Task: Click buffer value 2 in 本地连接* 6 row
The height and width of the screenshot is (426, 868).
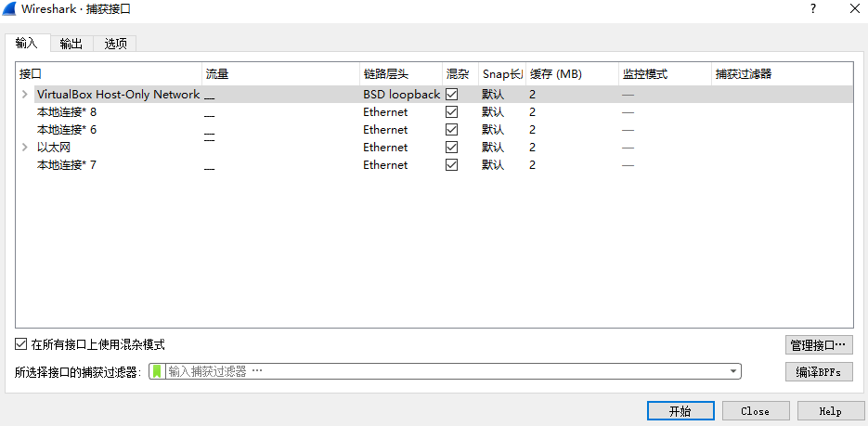Action: click(532, 130)
